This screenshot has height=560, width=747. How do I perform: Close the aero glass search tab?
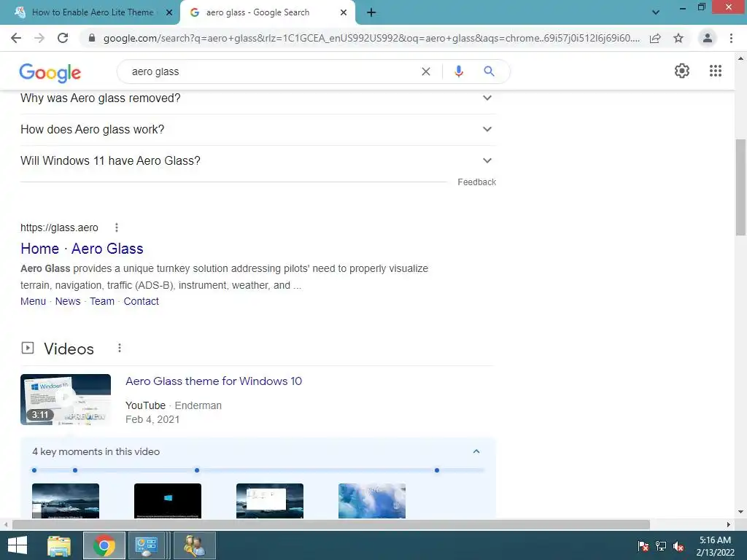(x=344, y=13)
